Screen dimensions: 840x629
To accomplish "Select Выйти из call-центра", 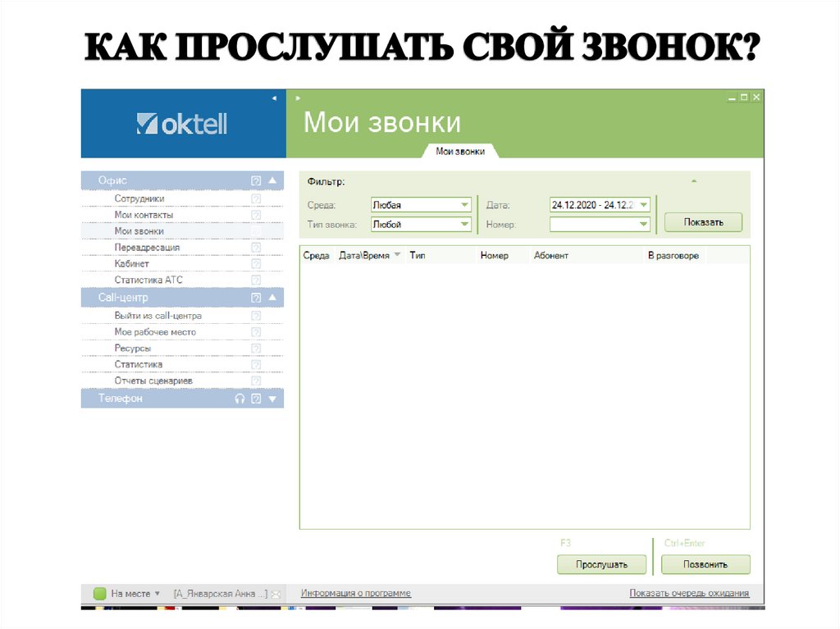I will pos(158,316).
